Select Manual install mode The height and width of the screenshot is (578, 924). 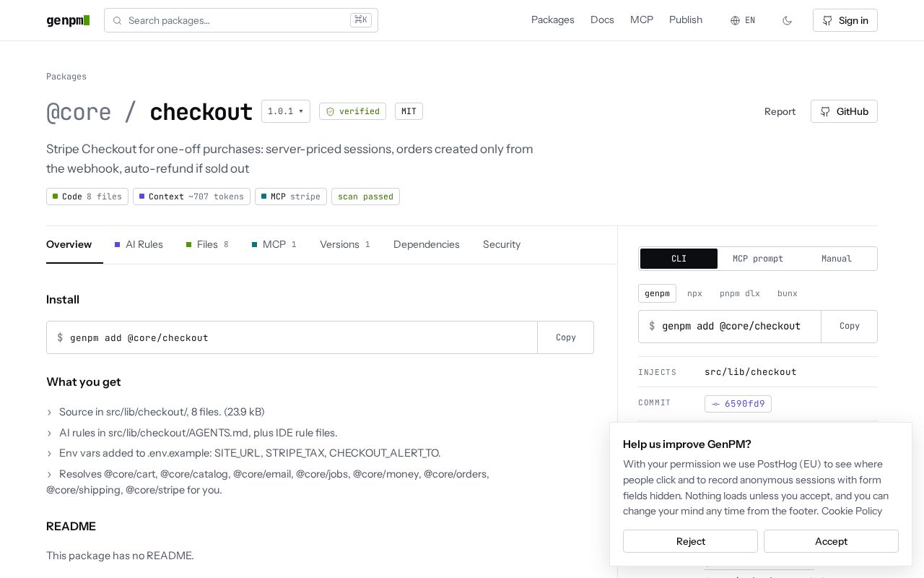coord(837,259)
